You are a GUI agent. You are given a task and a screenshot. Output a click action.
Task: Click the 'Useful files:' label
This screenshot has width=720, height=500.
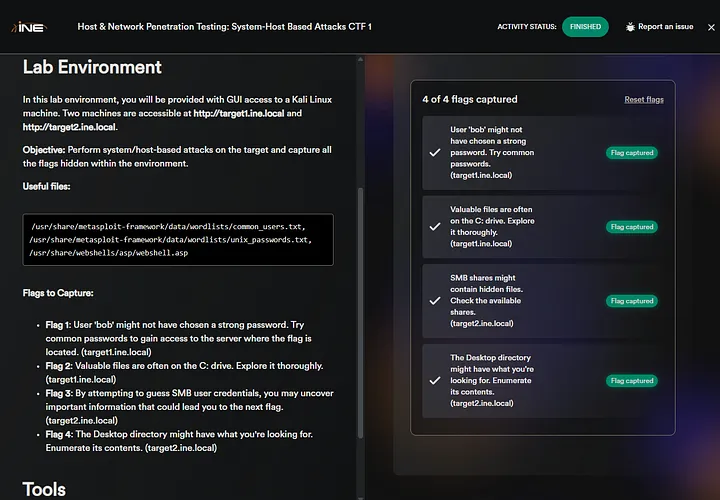click(x=46, y=186)
